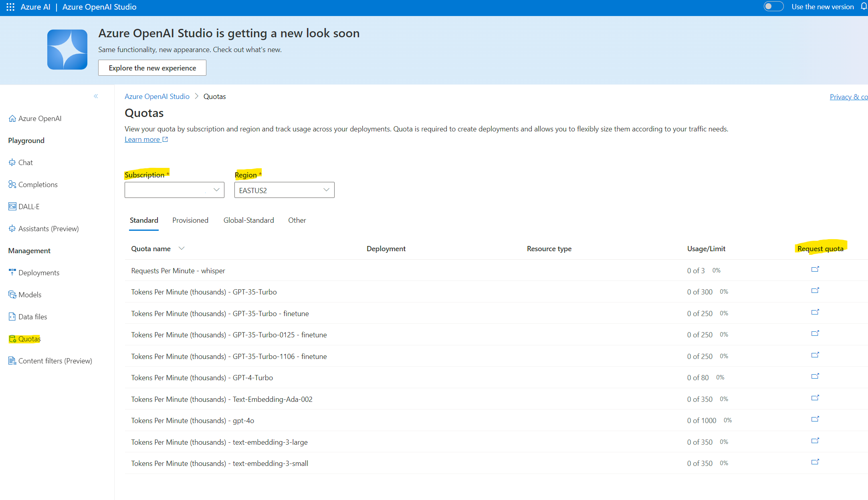Request quota for plain GPT-35-Turbo row
The width and height of the screenshot is (868, 500).
tap(815, 290)
